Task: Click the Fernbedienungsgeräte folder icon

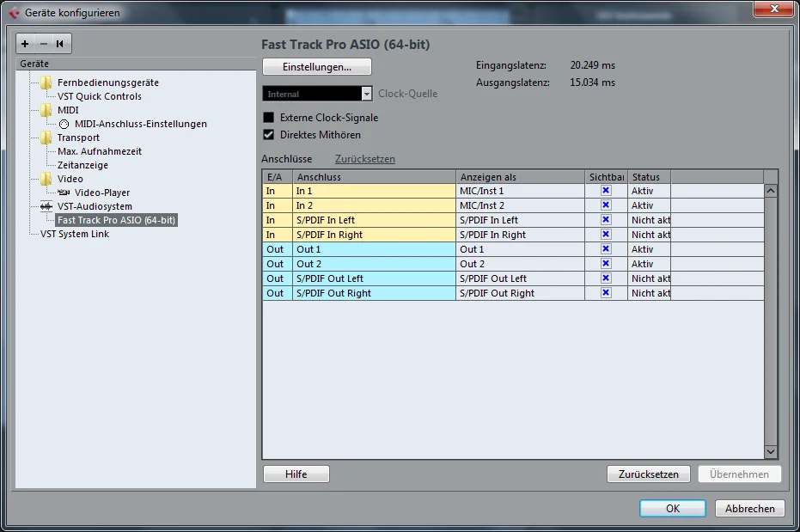Action: (46, 83)
